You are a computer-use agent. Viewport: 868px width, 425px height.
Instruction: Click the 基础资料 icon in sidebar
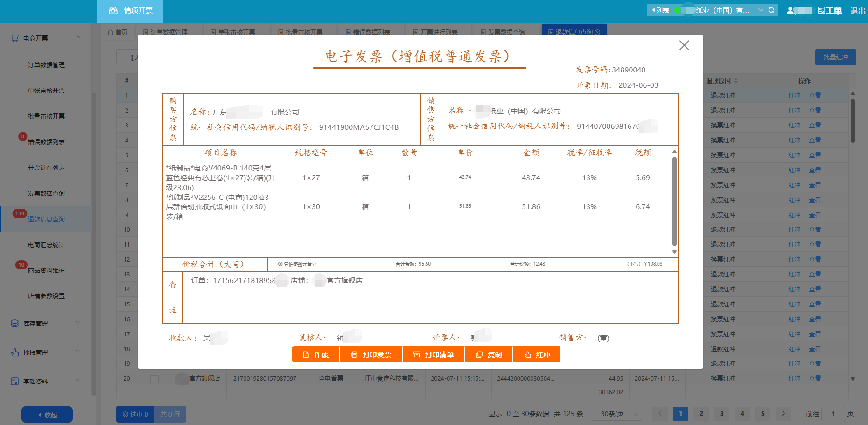click(x=15, y=382)
